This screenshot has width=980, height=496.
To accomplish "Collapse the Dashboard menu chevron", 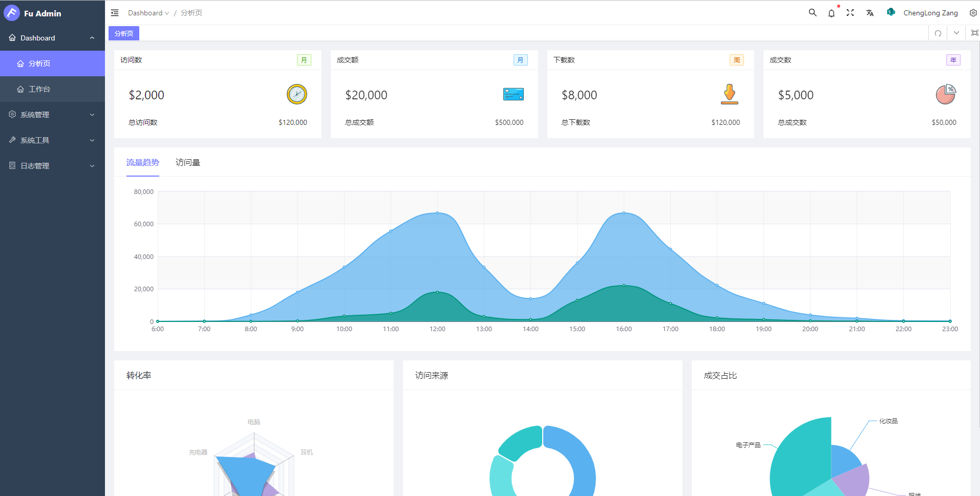I will pyautogui.click(x=92, y=38).
